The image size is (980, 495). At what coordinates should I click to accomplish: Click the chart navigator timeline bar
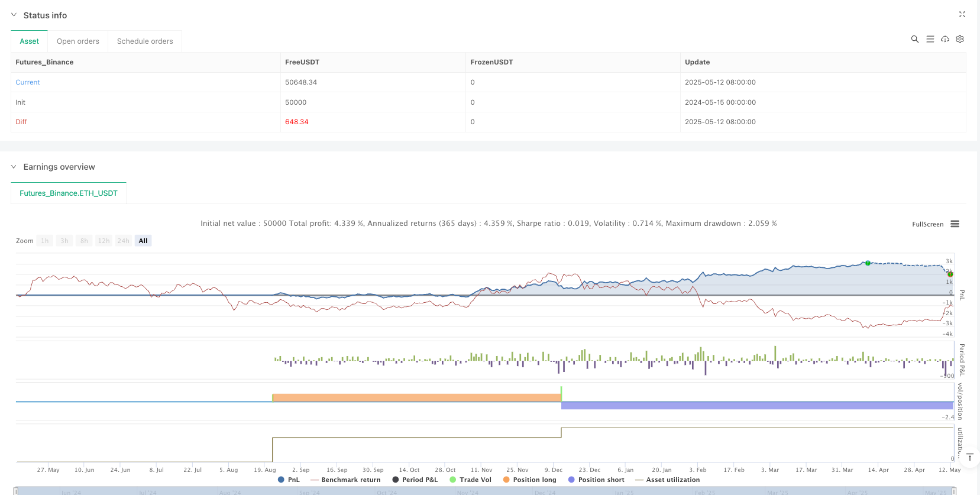[485, 491]
